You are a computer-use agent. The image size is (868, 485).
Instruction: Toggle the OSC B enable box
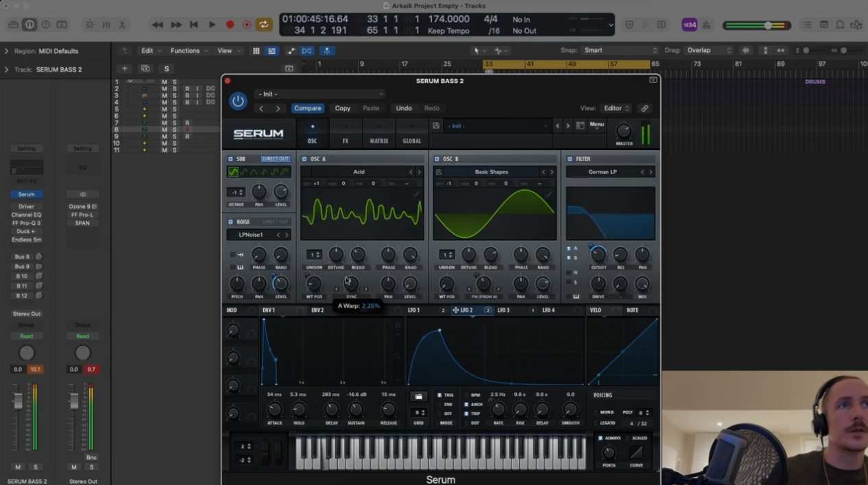click(437, 159)
